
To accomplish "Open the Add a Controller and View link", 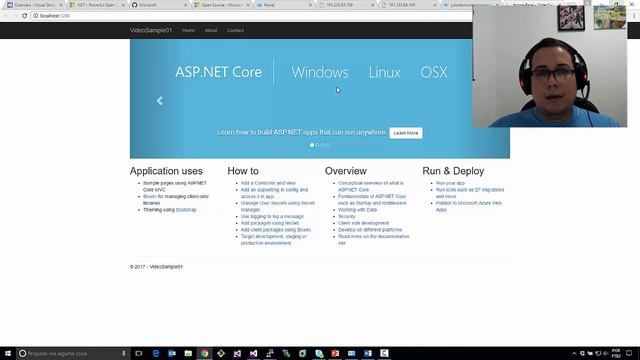I will 268,183.
